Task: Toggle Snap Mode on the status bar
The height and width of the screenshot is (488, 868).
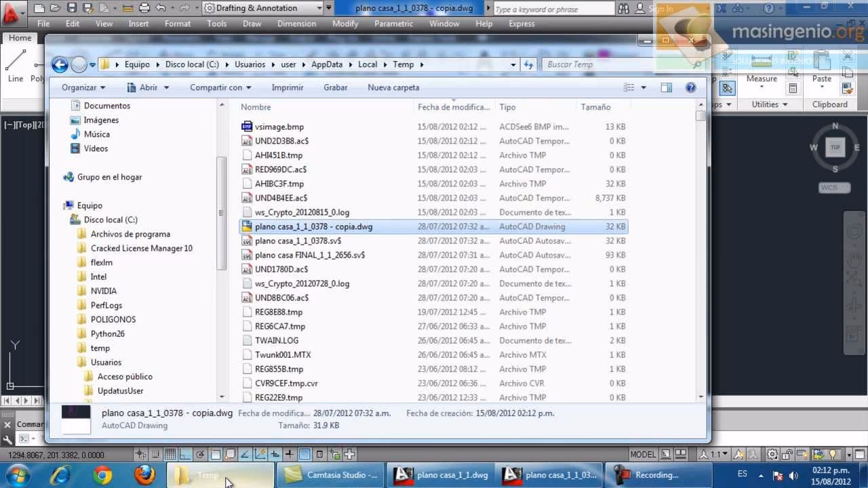Action: [x=155, y=454]
